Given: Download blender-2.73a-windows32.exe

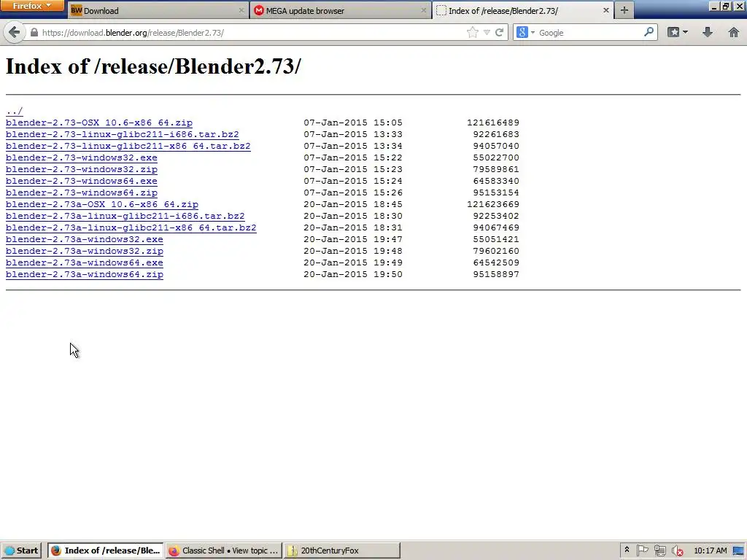Looking at the screenshot, I should [85, 239].
